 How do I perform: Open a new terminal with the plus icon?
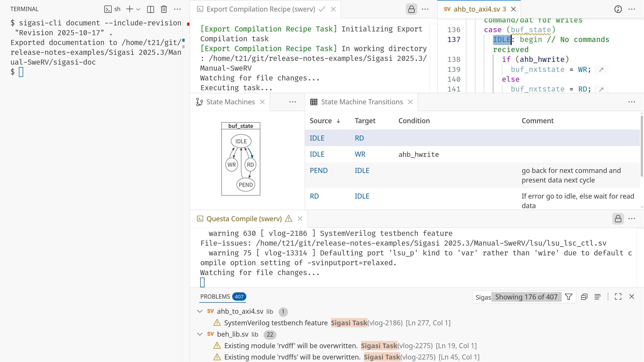pos(130,9)
